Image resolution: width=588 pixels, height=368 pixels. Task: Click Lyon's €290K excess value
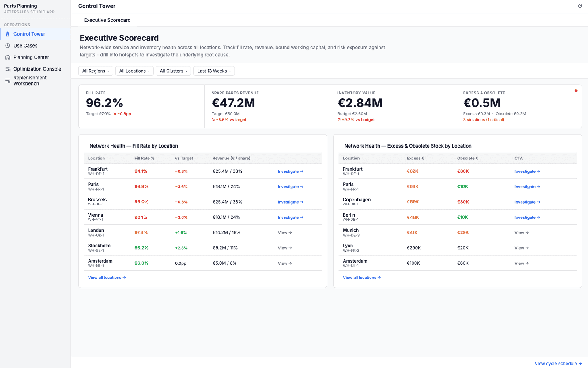[414, 248]
